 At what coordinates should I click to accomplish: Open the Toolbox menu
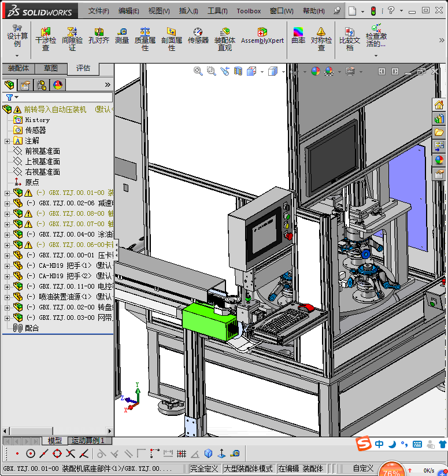tap(249, 11)
